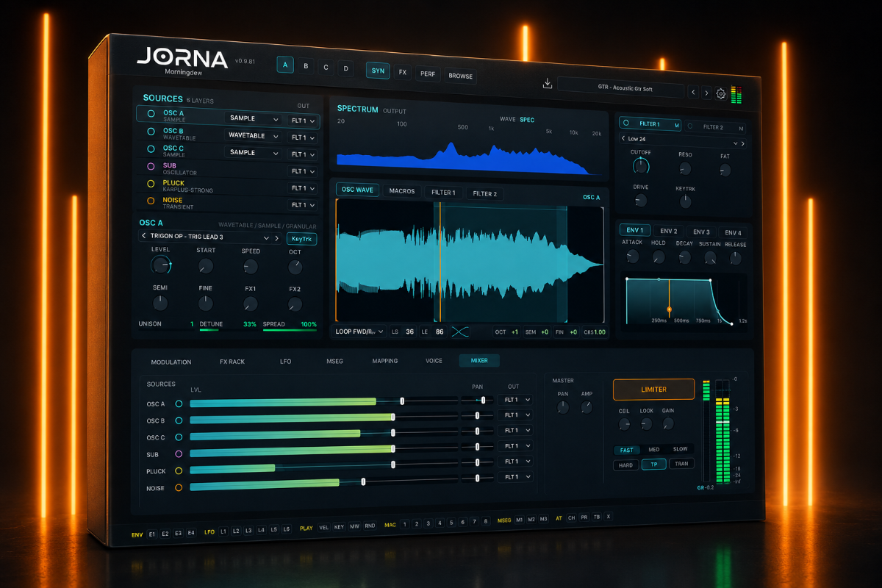
Task: Click the crossfade icon beside LE 86
Action: (x=460, y=332)
